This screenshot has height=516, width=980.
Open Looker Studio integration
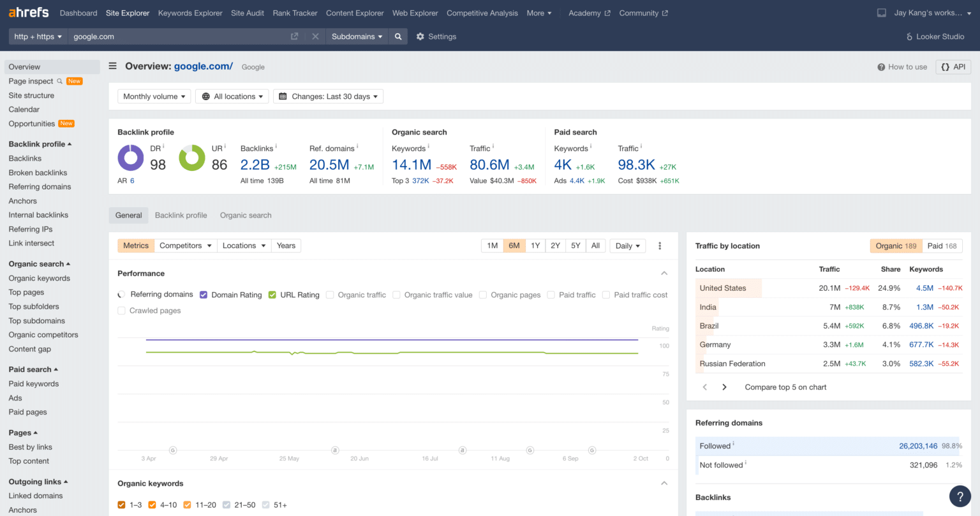point(935,36)
